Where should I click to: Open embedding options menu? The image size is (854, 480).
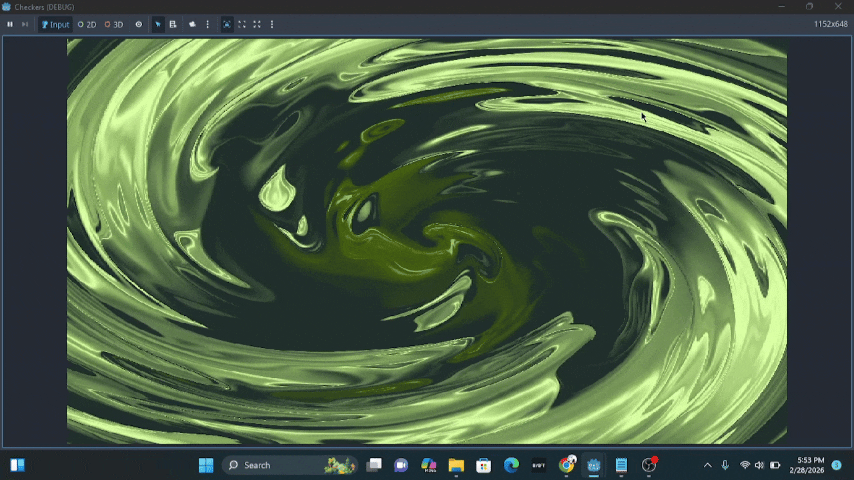(272, 25)
